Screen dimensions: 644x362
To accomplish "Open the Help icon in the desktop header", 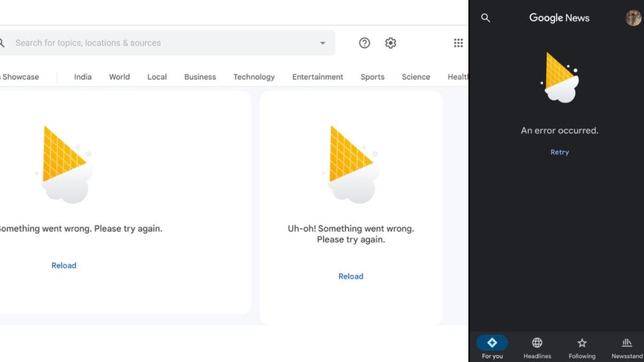I will tap(364, 43).
